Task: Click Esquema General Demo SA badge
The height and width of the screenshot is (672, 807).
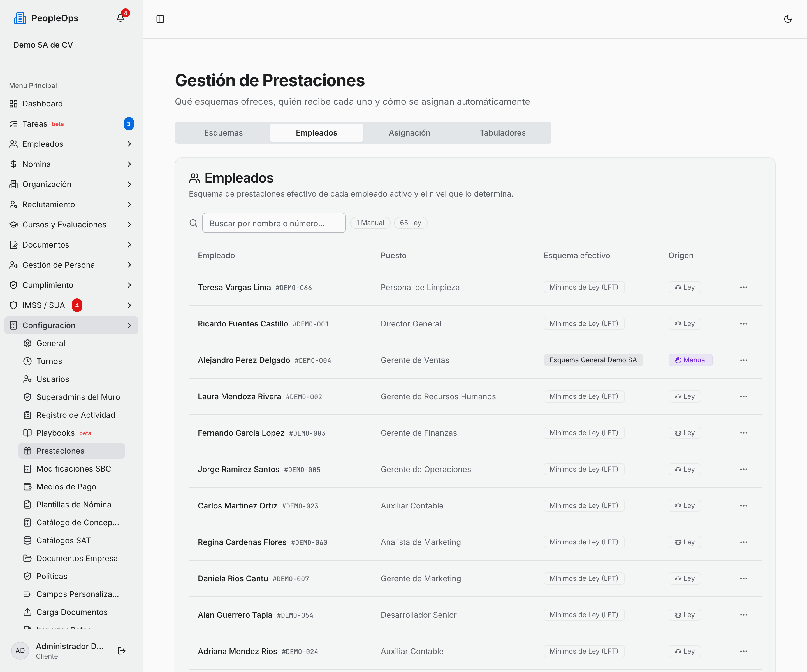Action: click(593, 360)
